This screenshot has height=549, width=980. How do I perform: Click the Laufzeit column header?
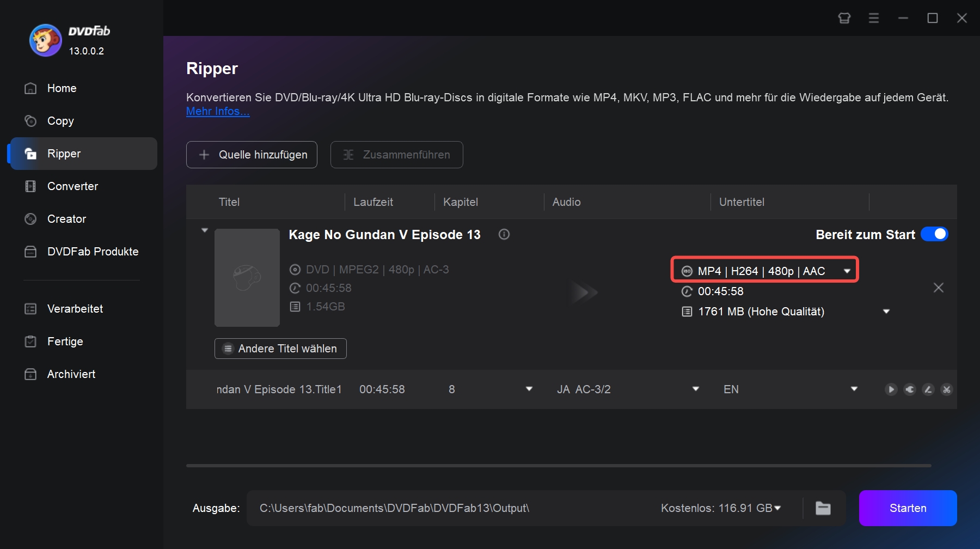[373, 202]
